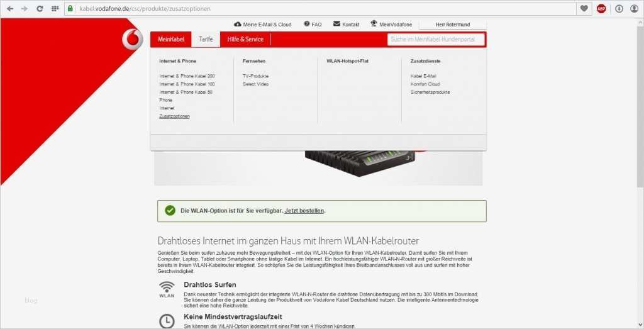
Task: Click the MeinVodafone person icon
Action: pos(374,24)
